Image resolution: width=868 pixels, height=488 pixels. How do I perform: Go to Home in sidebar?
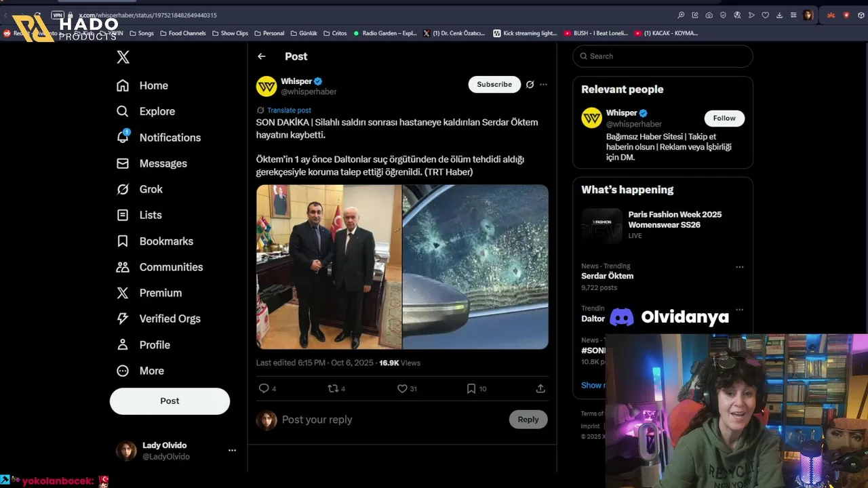click(x=142, y=85)
